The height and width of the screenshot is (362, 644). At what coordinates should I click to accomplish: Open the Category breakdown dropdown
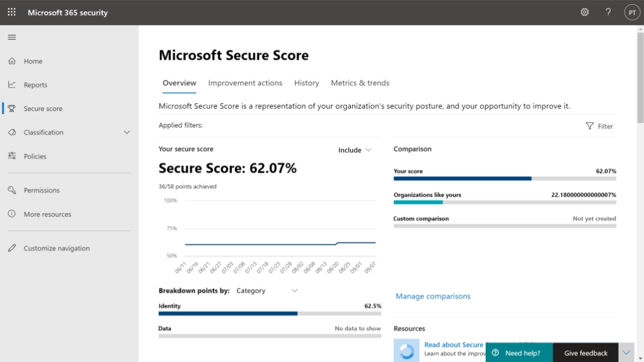[x=267, y=290]
